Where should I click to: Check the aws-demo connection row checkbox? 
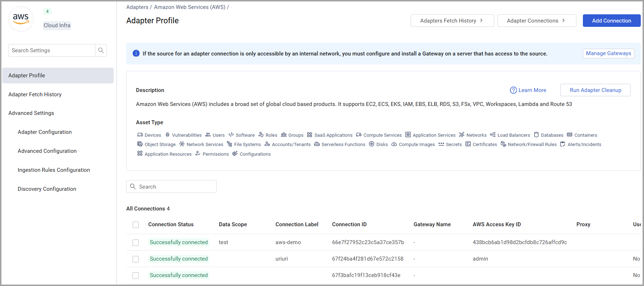click(136, 243)
